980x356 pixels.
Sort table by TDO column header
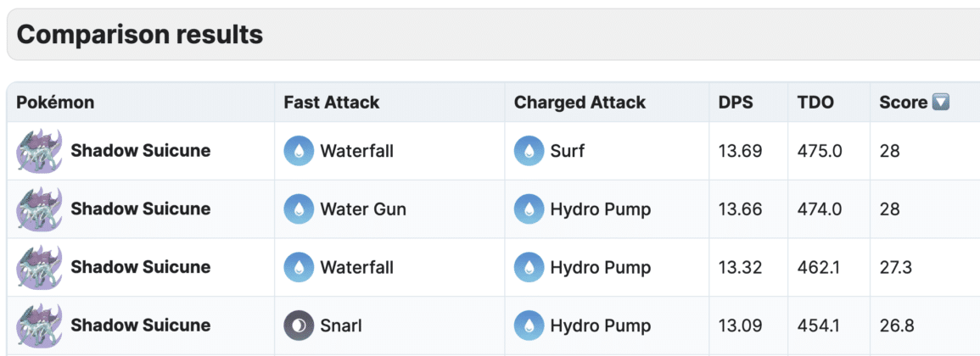815,103
